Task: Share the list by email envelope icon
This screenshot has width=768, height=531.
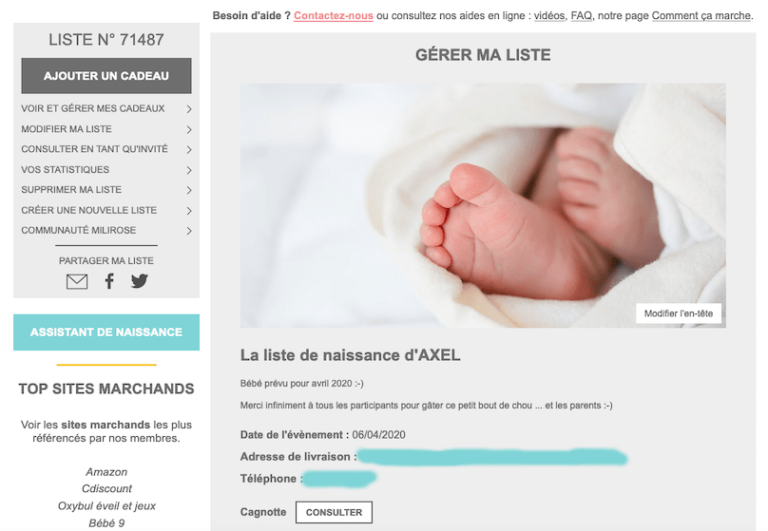Action: (77, 281)
